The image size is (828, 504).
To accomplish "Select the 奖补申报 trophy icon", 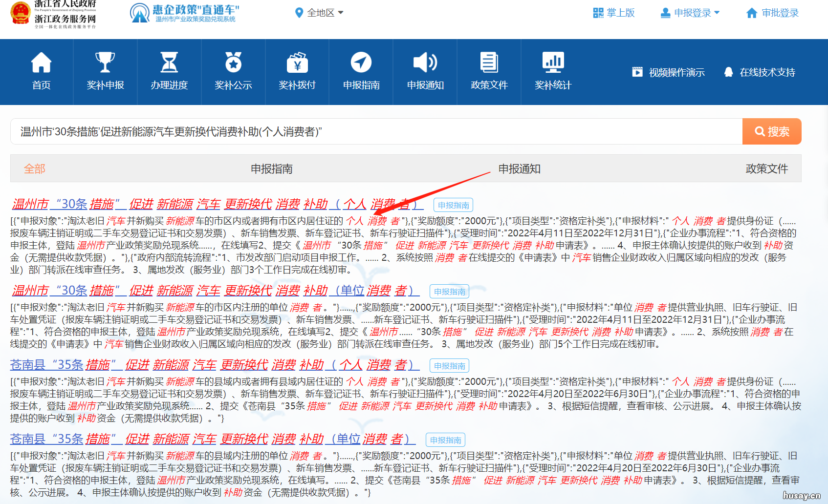I will [105, 72].
